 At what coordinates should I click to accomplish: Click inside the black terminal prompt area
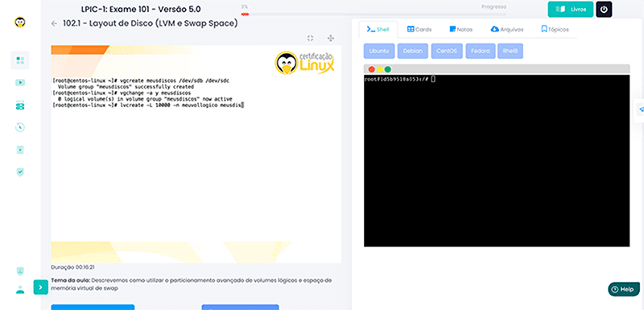[x=497, y=160]
